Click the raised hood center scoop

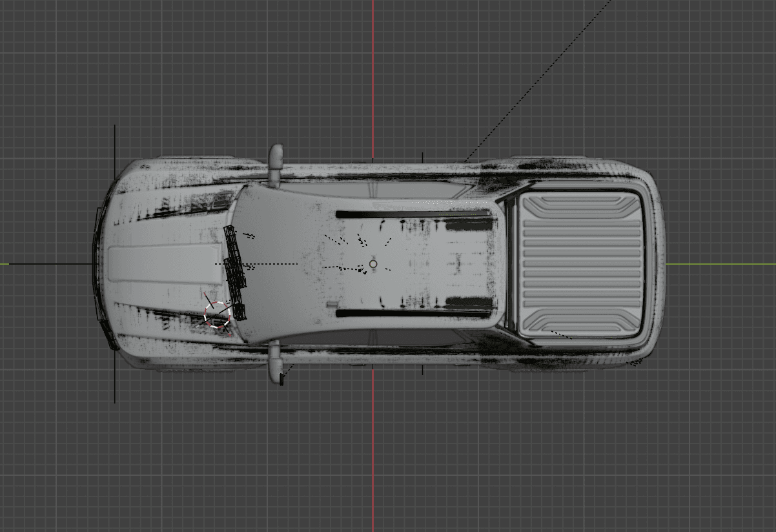pos(165,265)
